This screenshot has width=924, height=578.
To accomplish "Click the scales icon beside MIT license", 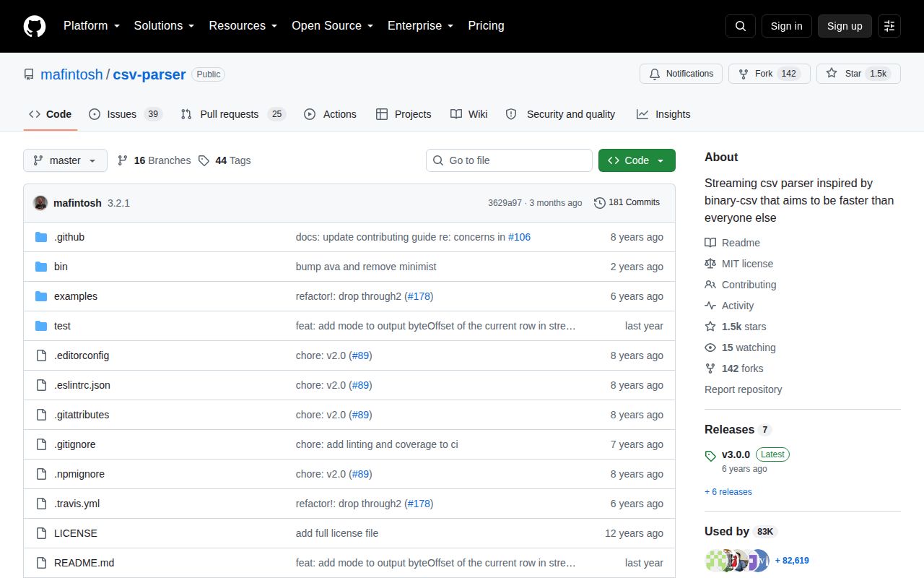I will pos(710,264).
